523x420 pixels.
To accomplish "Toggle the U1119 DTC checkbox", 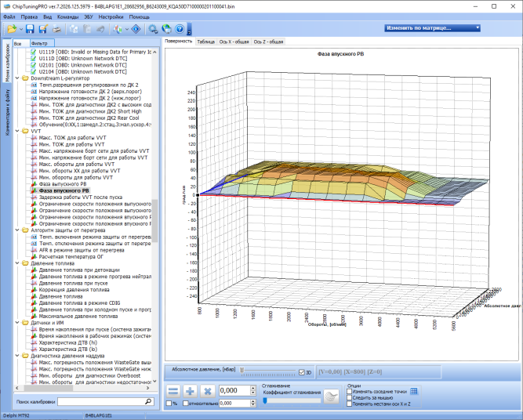I will 34,52.
